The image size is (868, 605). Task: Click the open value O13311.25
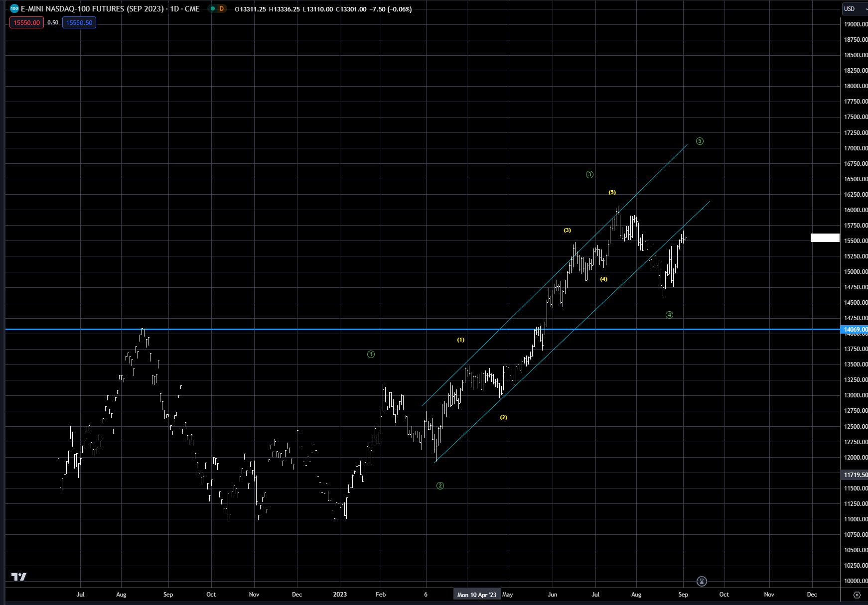(251, 9)
